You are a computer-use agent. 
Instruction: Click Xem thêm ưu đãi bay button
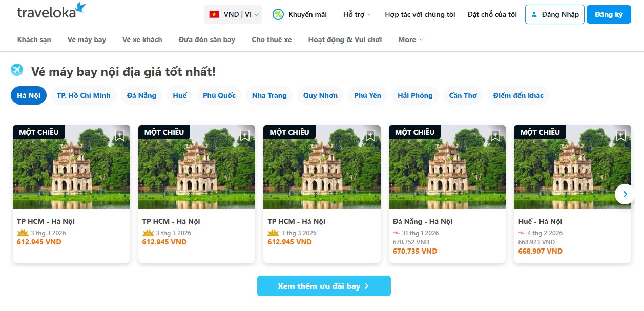(x=324, y=286)
